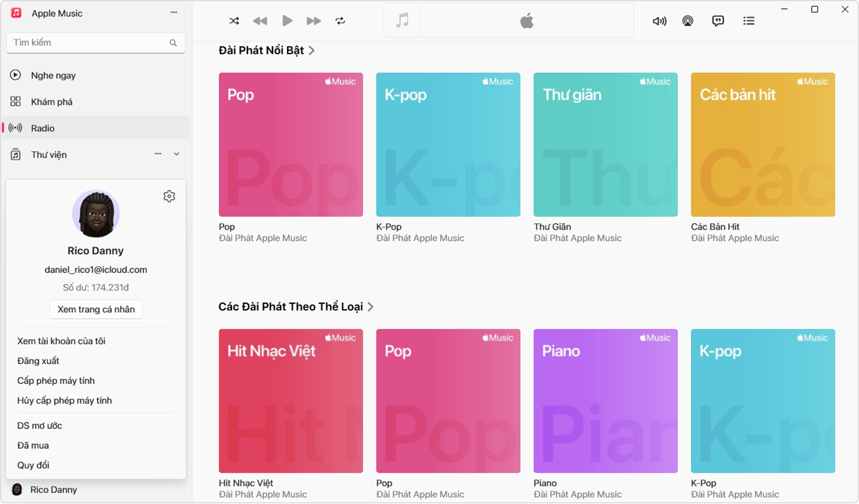
Task: Open Thư giãn station tile
Action: (606, 145)
